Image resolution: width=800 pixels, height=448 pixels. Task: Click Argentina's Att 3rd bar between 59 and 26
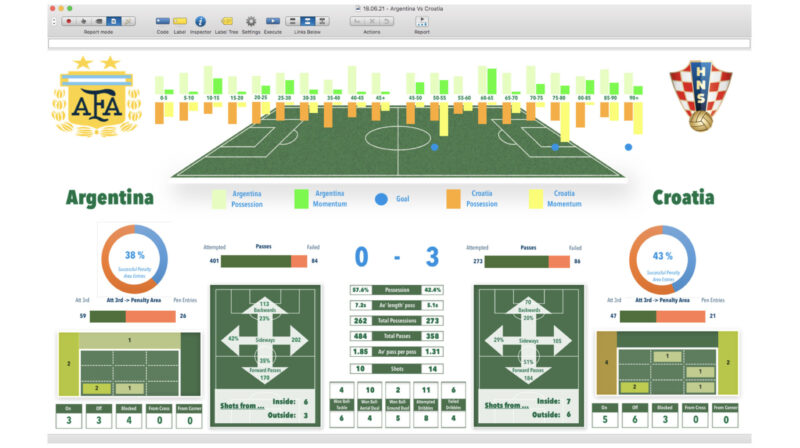tap(133, 316)
